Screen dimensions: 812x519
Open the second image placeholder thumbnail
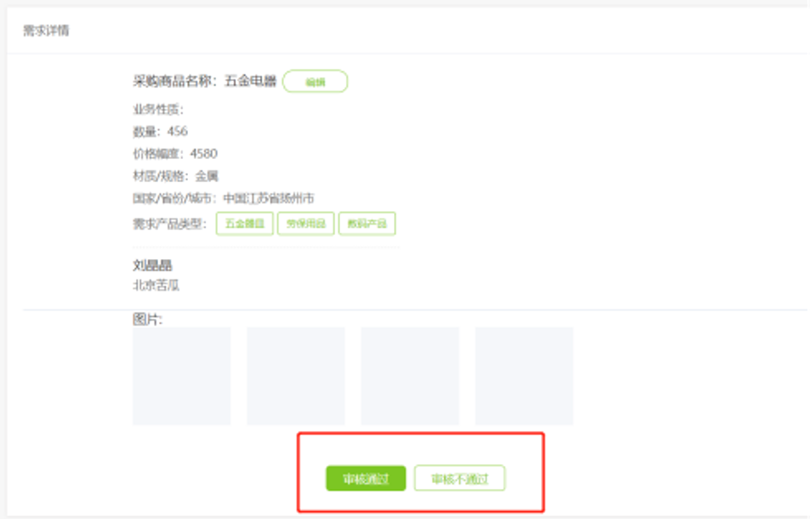click(x=296, y=376)
